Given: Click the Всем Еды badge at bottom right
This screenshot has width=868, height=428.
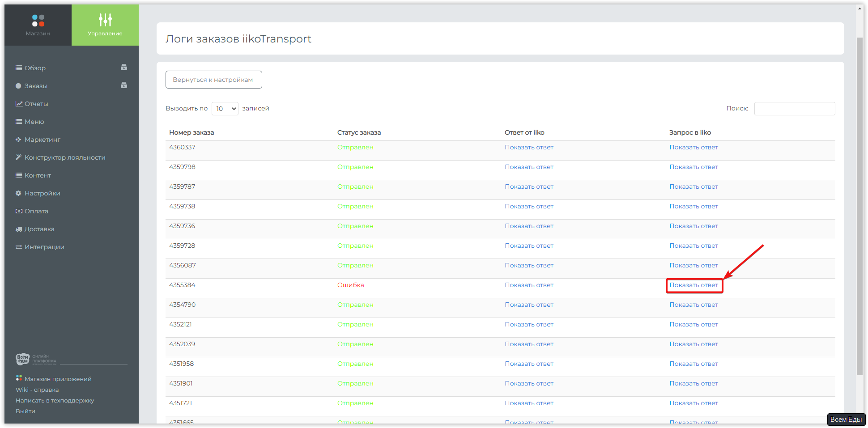Looking at the screenshot, I should [846, 420].
